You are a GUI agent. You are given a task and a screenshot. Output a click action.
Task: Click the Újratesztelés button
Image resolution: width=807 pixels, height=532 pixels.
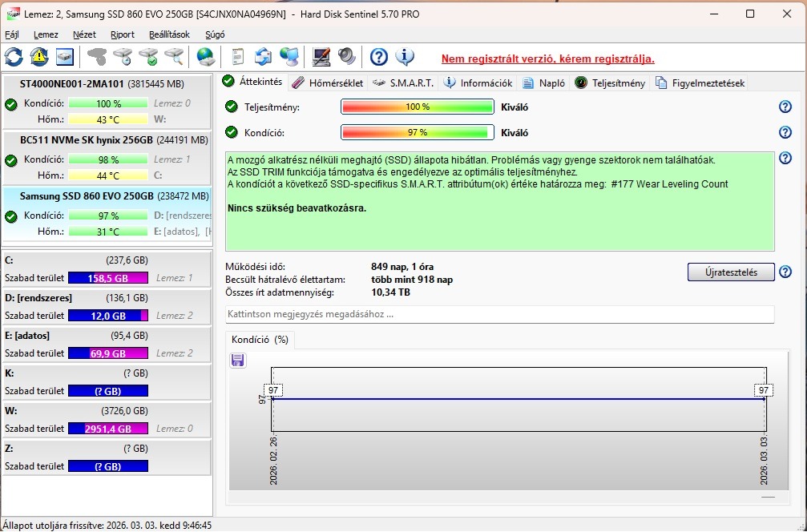[x=731, y=272]
